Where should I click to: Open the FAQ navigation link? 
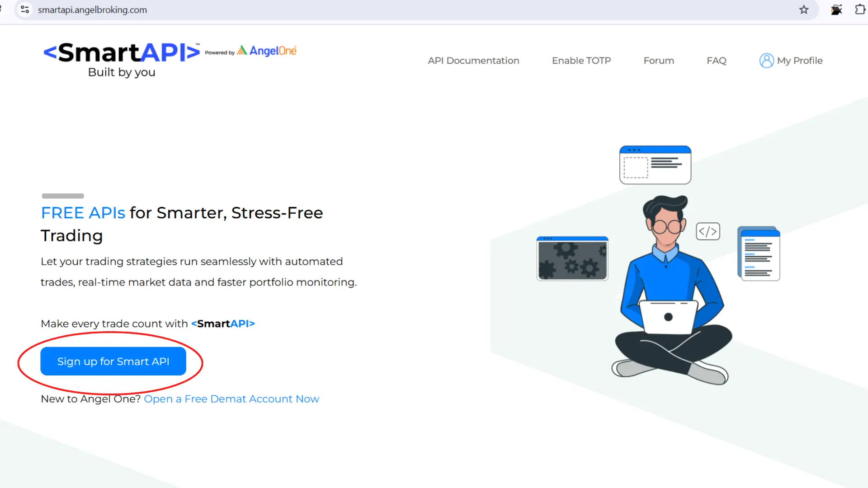(716, 61)
